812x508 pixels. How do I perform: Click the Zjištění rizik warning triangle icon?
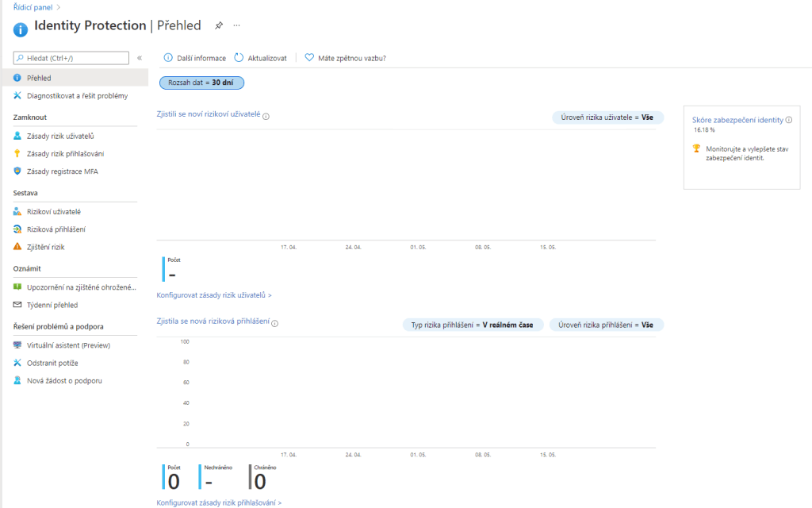point(18,247)
